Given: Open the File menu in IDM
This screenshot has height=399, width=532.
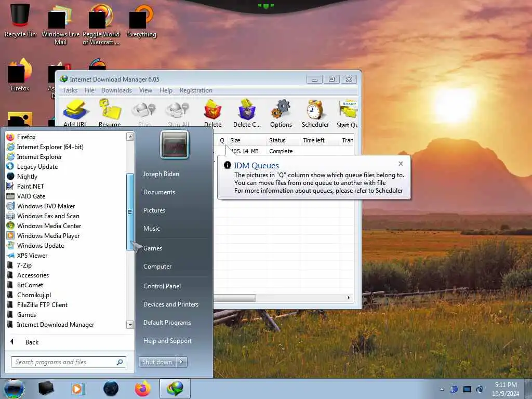Looking at the screenshot, I should [x=89, y=90].
